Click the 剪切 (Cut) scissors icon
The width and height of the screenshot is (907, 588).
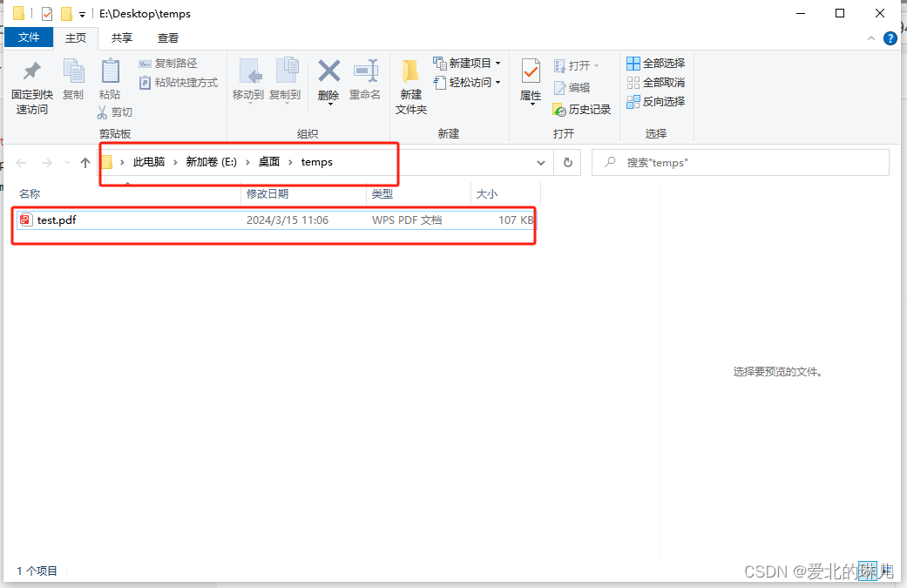pos(104,112)
